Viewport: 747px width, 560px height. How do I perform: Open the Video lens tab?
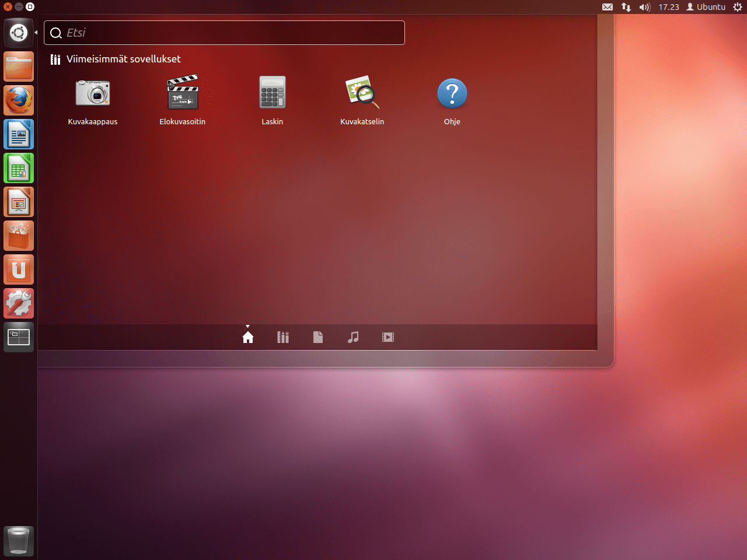(388, 337)
